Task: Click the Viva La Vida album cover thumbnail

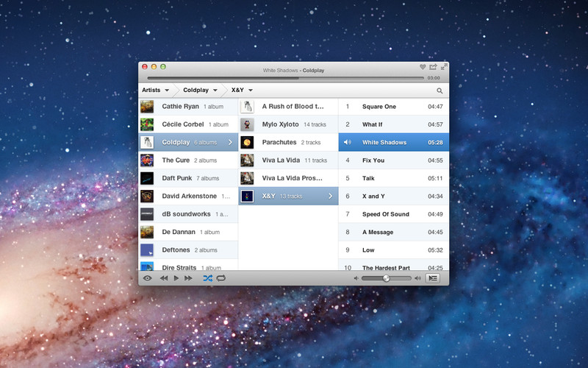Action: [x=248, y=160]
